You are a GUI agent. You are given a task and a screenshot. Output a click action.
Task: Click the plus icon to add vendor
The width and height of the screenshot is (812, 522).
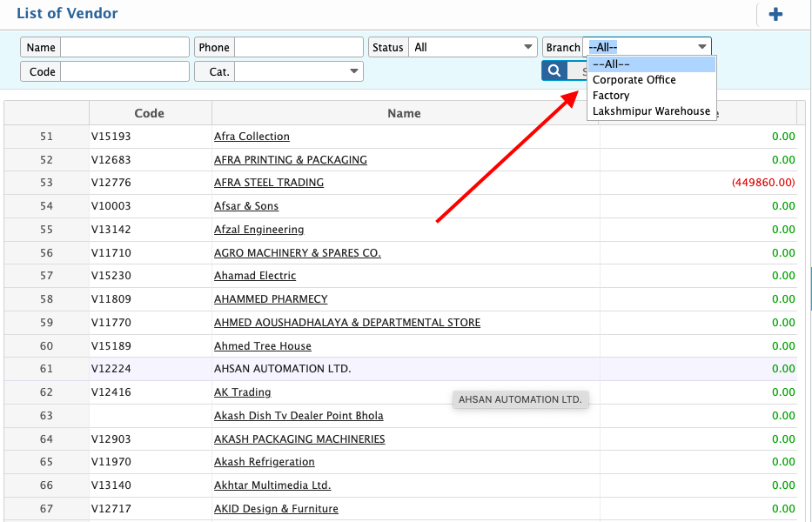point(775,15)
